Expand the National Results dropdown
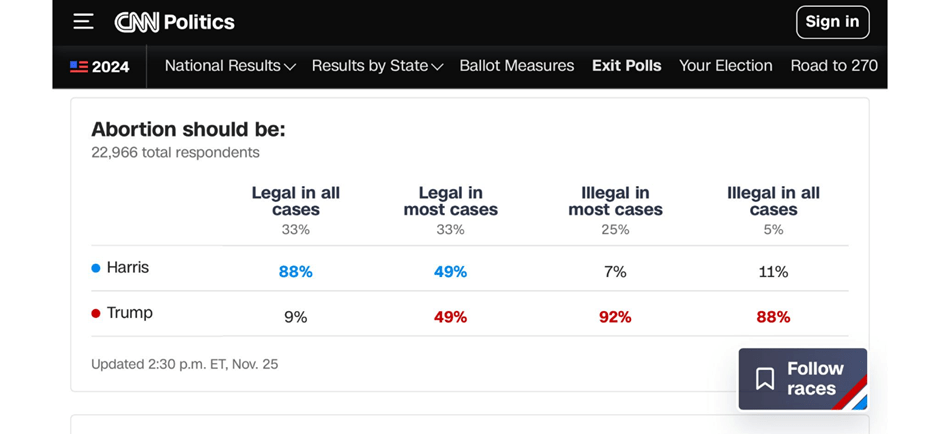940x434 pixels. pyautogui.click(x=230, y=66)
